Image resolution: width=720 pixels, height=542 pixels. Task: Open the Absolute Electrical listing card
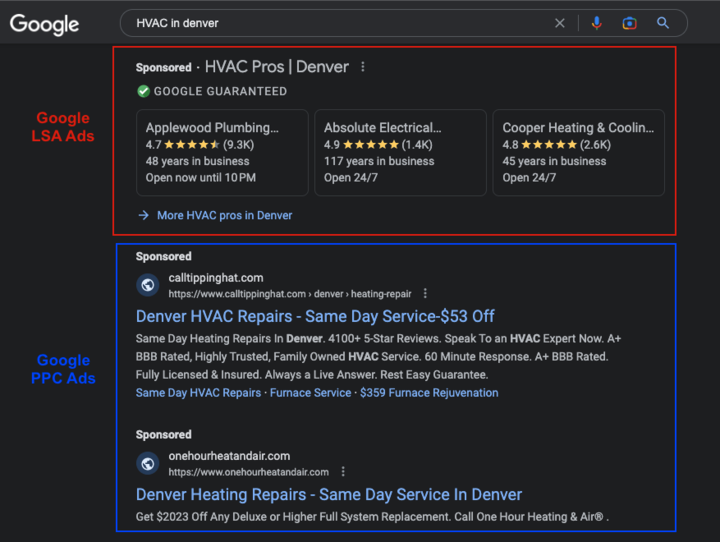click(x=400, y=152)
